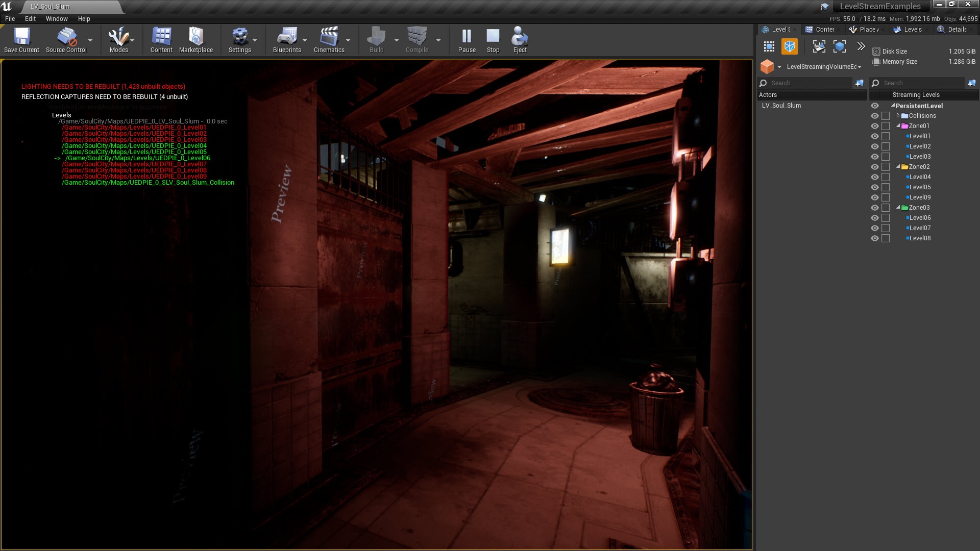Viewport: 980px width, 551px height.
Task: Select Level09 in Streaming Levels
Action: [920, 197]
